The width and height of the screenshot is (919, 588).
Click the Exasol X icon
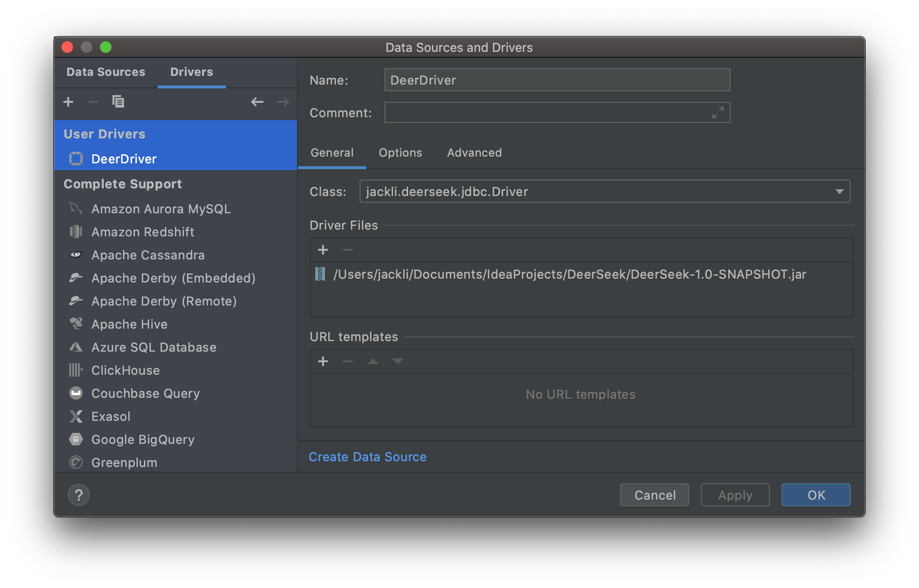[76, 416]
